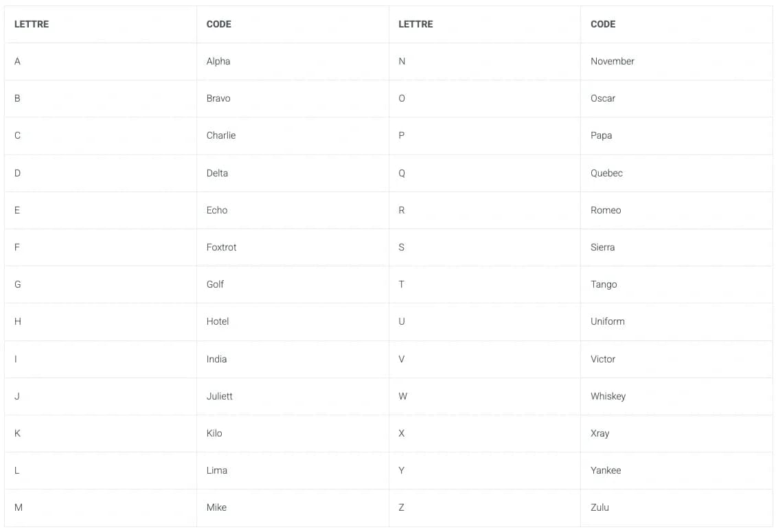Click the Alpha code cell
Viewport: 776px width, 532px height.
pyautogui.click(x=218, y=61)
